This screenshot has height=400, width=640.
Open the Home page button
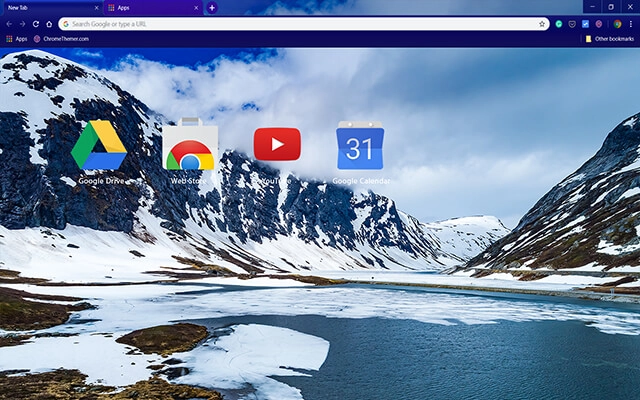point(49,24)
